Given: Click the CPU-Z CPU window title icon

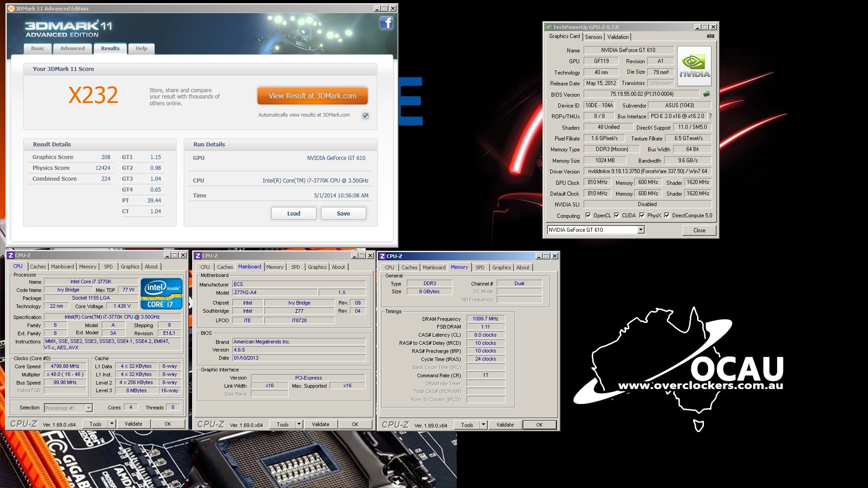Looking at the screenshot, I should tap(11, 255).
